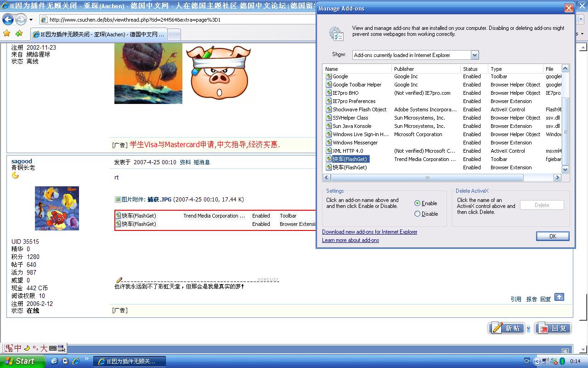This screenshot has width=588, height=368.
Task: Click the add-on list vertical scrollbar thumb
Action: coord(565,131)
